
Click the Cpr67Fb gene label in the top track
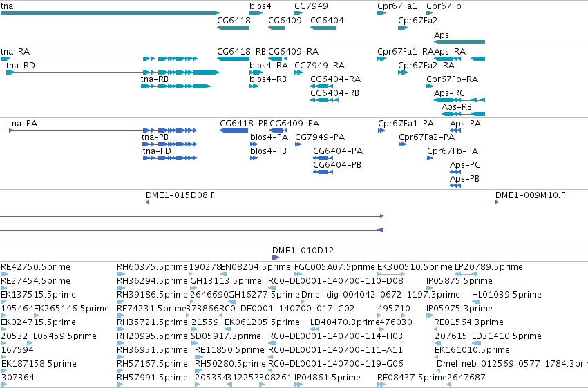point(444,6)
